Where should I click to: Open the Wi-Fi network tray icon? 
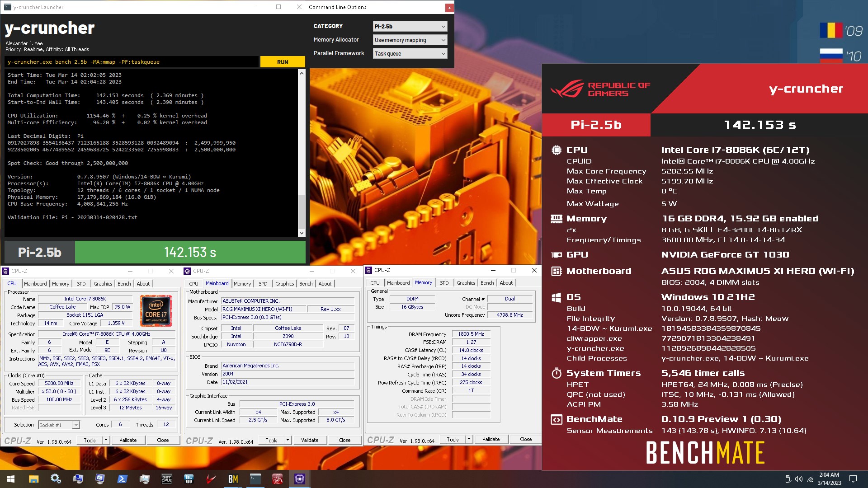pyautogui.click(x=810, y=479)
